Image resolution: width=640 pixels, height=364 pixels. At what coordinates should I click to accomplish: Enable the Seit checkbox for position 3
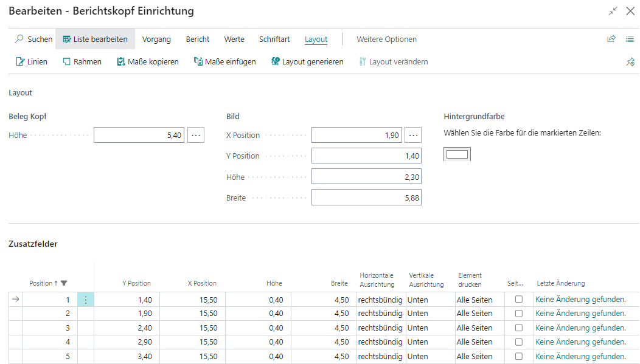(x=519, y=328)
